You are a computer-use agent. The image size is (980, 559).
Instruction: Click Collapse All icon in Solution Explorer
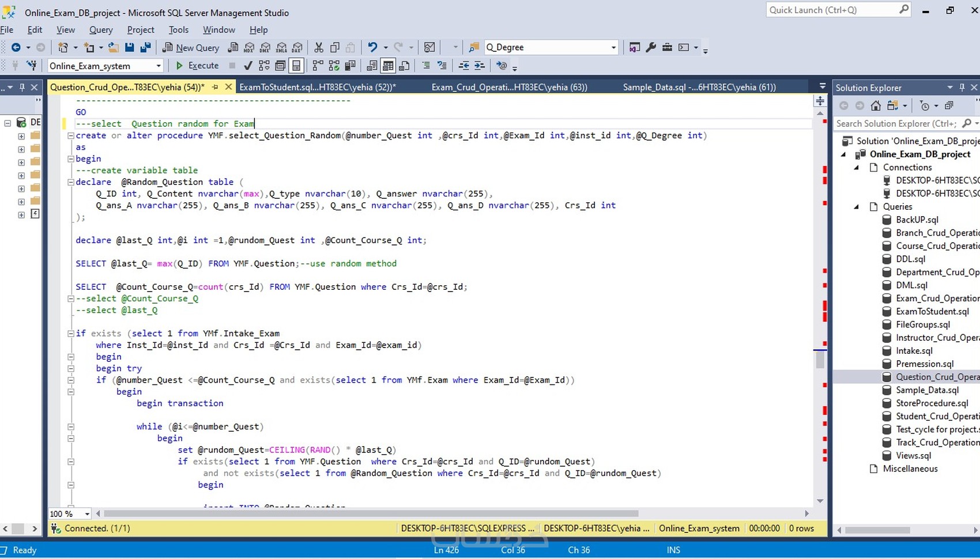click(949, 105)
